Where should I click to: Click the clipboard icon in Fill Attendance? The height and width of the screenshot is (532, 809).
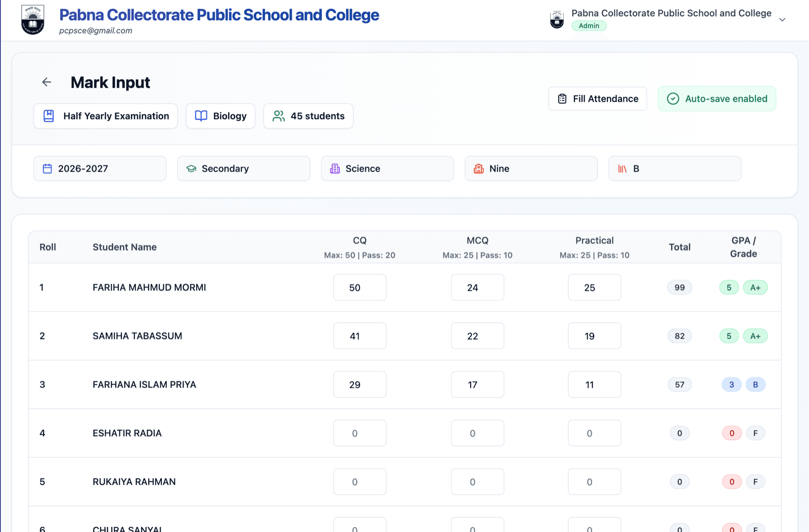(562, 99)
